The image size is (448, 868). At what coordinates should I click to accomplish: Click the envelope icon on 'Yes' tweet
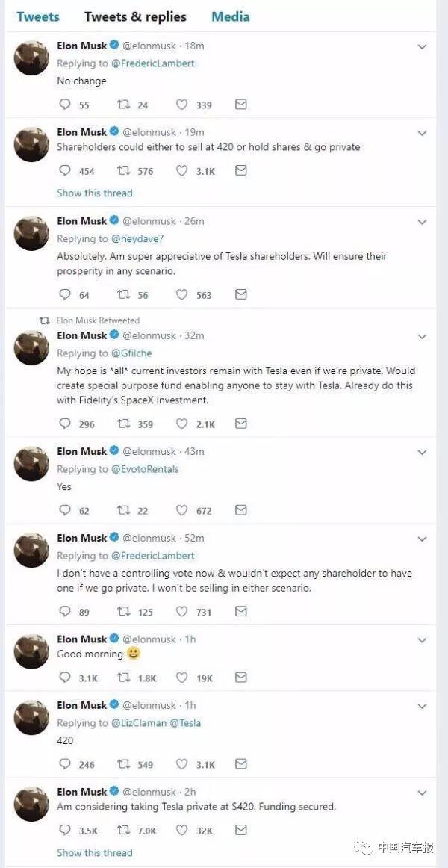click(240, 511)
